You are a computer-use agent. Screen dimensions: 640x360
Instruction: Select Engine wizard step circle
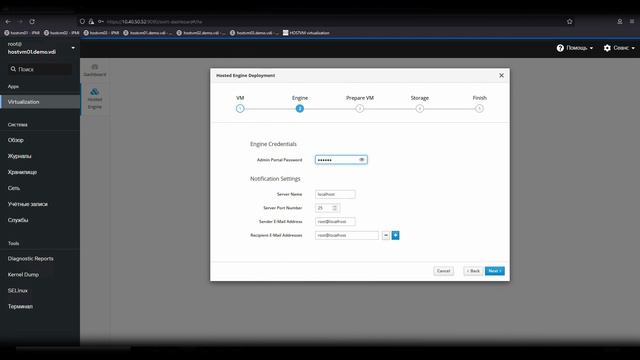(300, 109)
